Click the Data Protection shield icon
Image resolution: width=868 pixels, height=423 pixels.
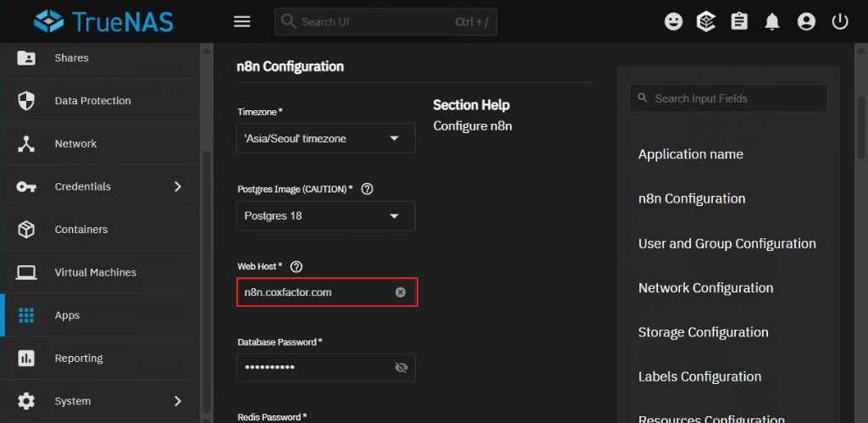click(26, 101)
